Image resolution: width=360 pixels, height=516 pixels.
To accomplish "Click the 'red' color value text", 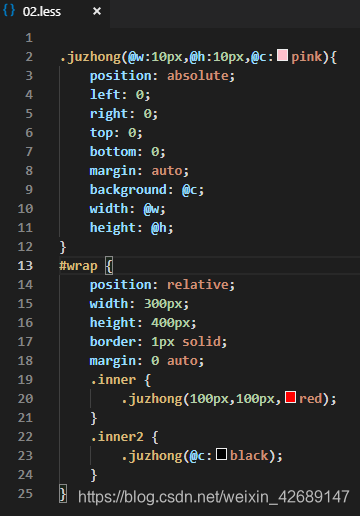I will pyautogui.click(x=311, y=399).
